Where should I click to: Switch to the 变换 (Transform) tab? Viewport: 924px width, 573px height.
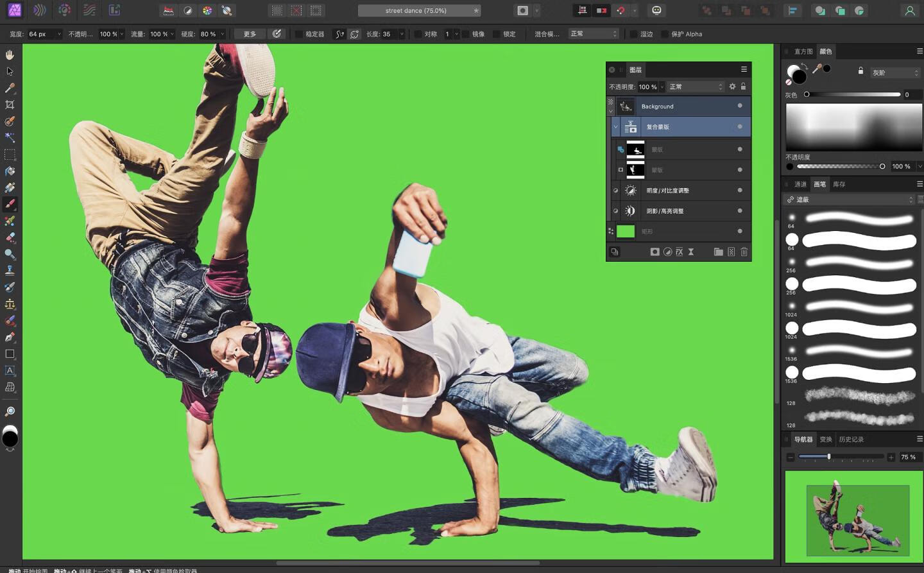826,440
